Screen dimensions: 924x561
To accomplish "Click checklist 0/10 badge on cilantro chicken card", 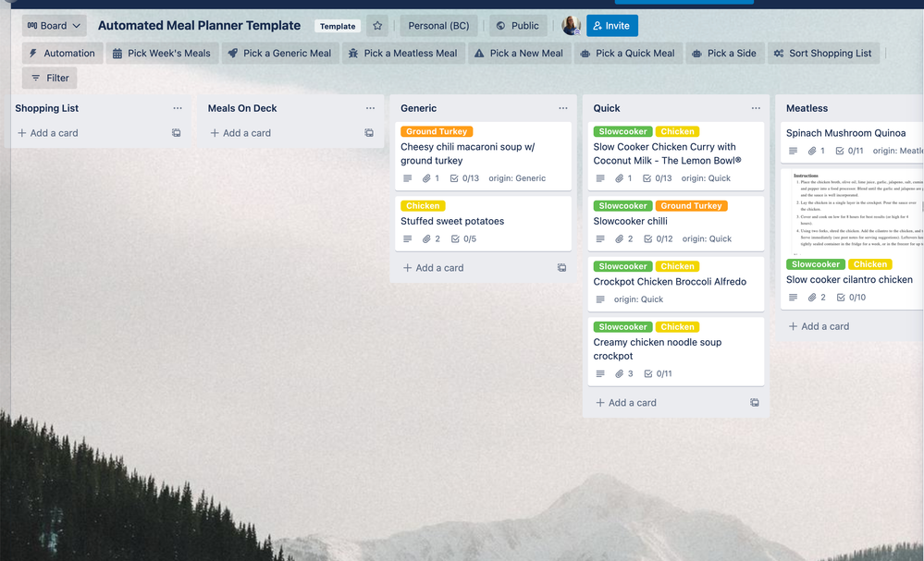I will coord(851,298).
